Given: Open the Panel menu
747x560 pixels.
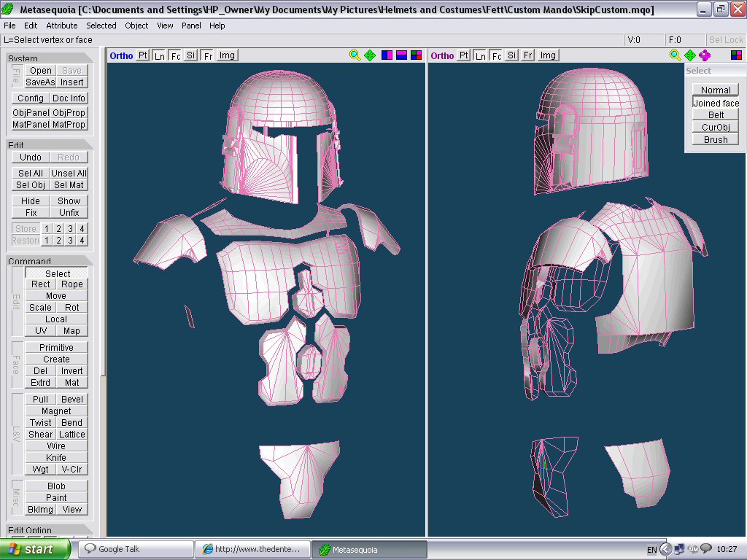Looking at the screenshot, I should coord(191,26).
